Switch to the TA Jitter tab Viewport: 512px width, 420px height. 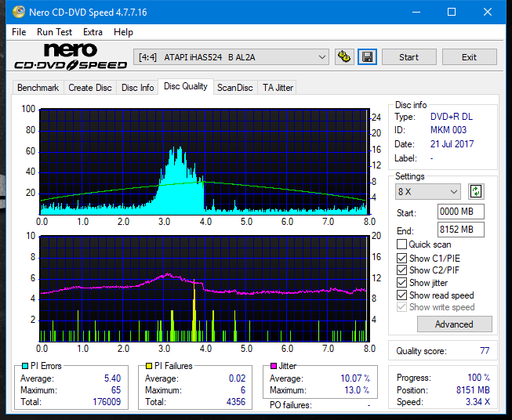[x=278, y=88]
